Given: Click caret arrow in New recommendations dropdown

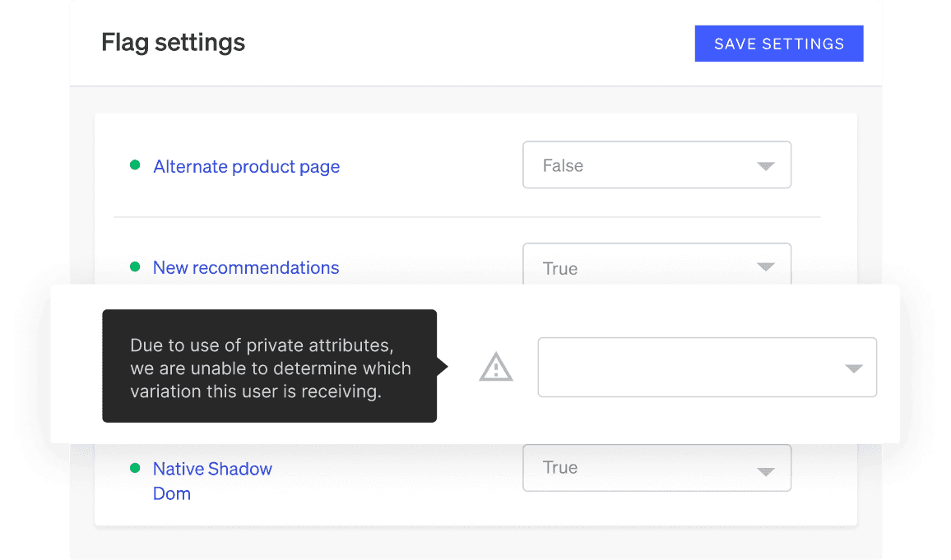Looking at the screenshot, I should click(x=765, y=267).
